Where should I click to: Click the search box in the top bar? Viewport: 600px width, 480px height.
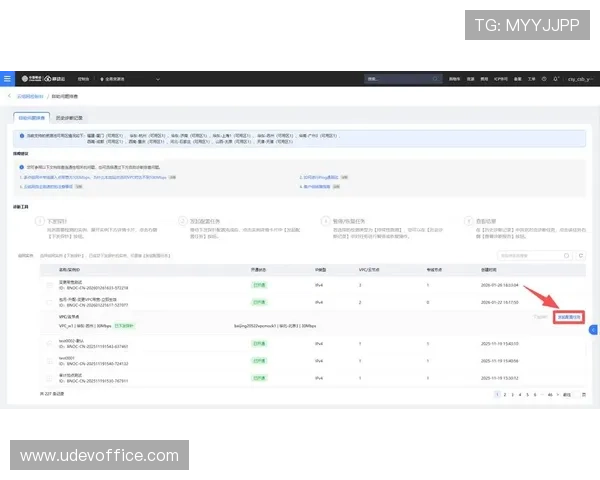click(x=400, y=78)
